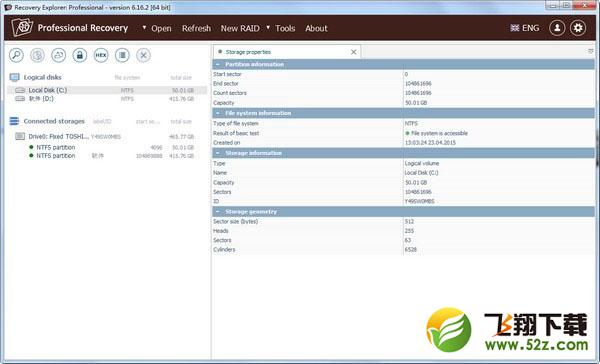Image resolution: width=600 pixels, height=364 pixels.
Task: Open the HEX viewer icon
Action: 101,55
